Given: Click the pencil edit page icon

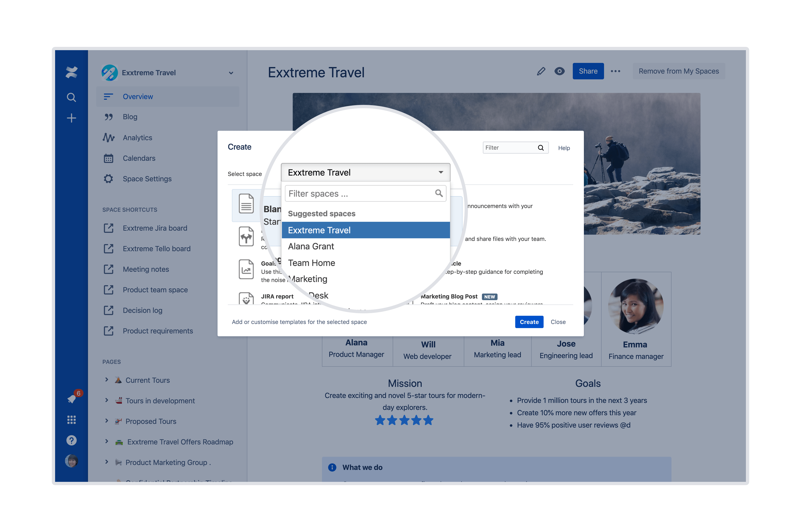Looking at the screenshot, I should 541,71.
